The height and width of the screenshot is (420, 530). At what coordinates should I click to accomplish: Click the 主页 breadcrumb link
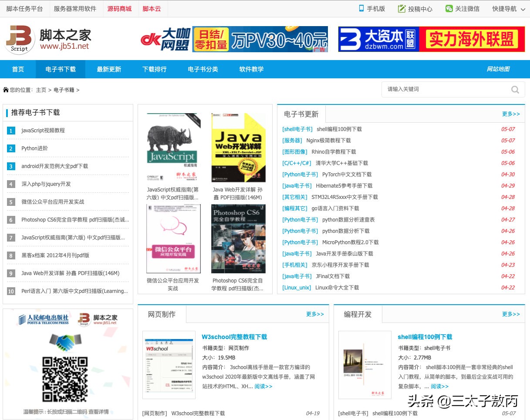[x=41, y=90]
